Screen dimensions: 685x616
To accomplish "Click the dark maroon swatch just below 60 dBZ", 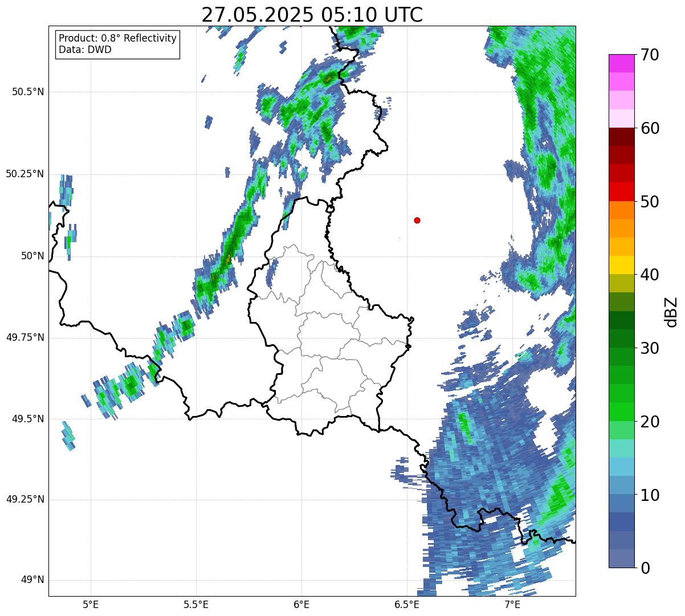I will tap(621, 137).
